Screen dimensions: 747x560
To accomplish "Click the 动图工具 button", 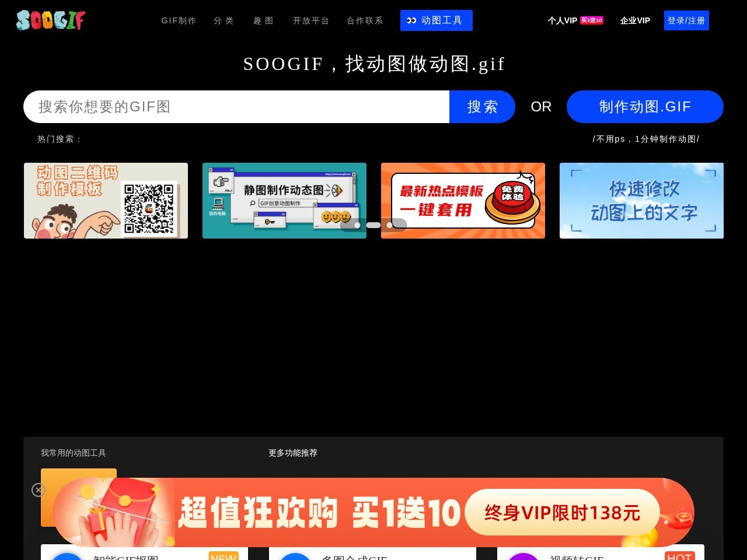I will pos(437,20).
